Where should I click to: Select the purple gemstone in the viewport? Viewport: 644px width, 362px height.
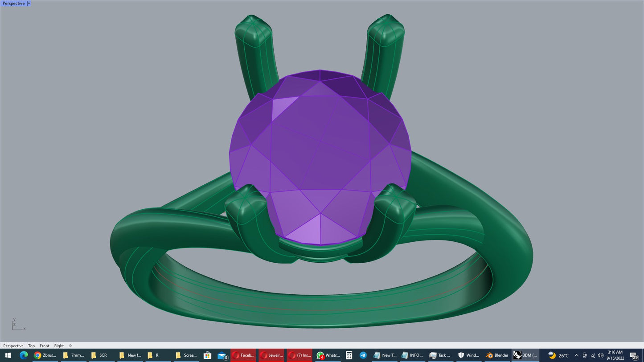click(319, 156)
